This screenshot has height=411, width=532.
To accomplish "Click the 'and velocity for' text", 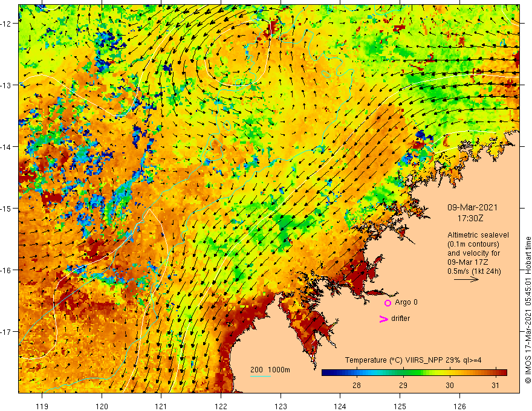I will coord(473,253).
